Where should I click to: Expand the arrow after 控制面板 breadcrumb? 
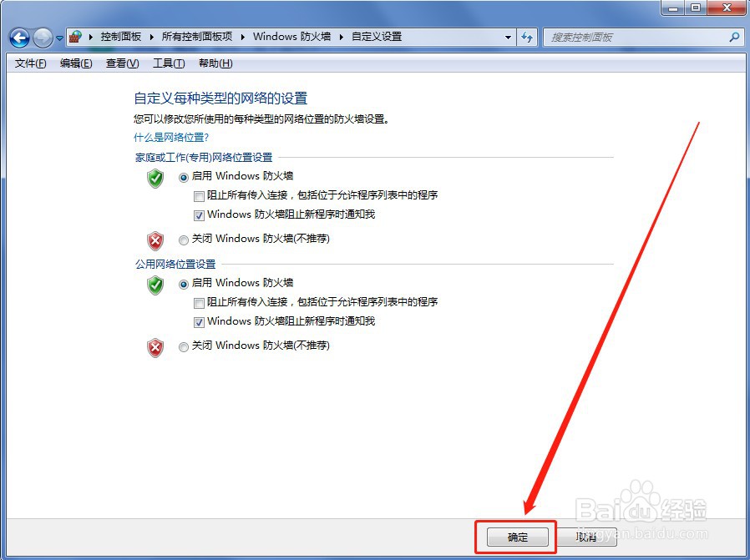coord(152,37)
